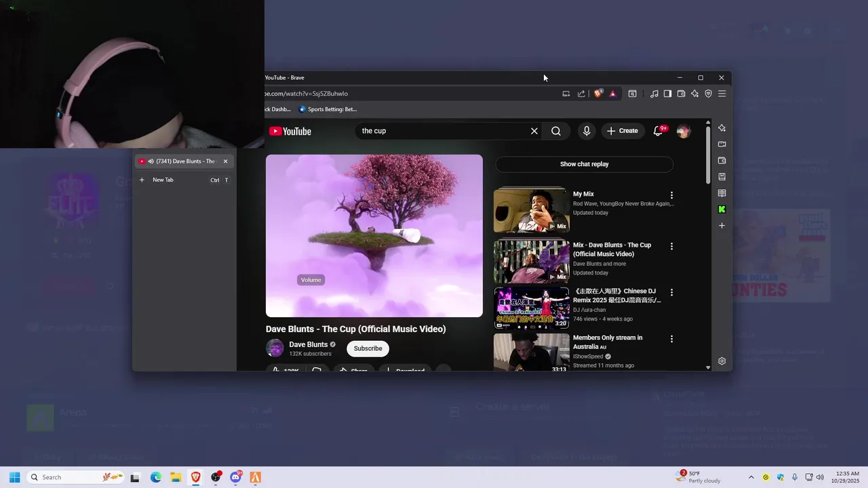Open options for Members Only stream video

672,339
